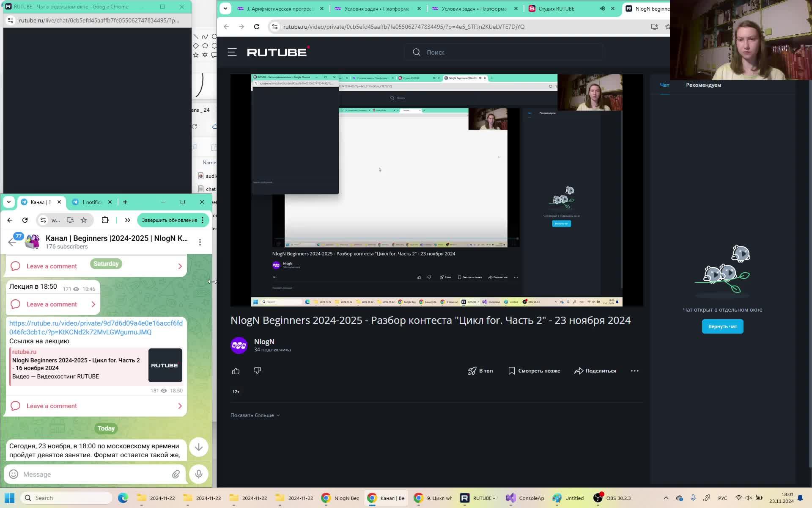Click the thumbs-down dislike icon

(257, 371)
